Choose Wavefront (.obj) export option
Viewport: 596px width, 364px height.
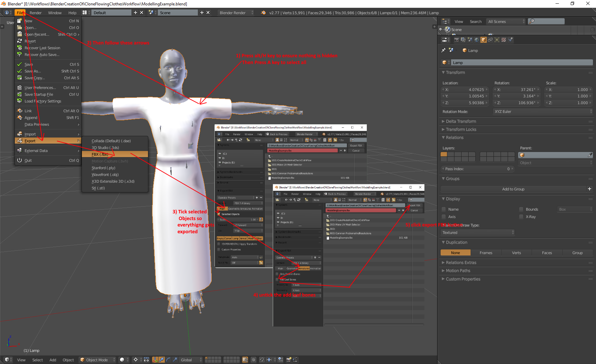coord(115,175)
